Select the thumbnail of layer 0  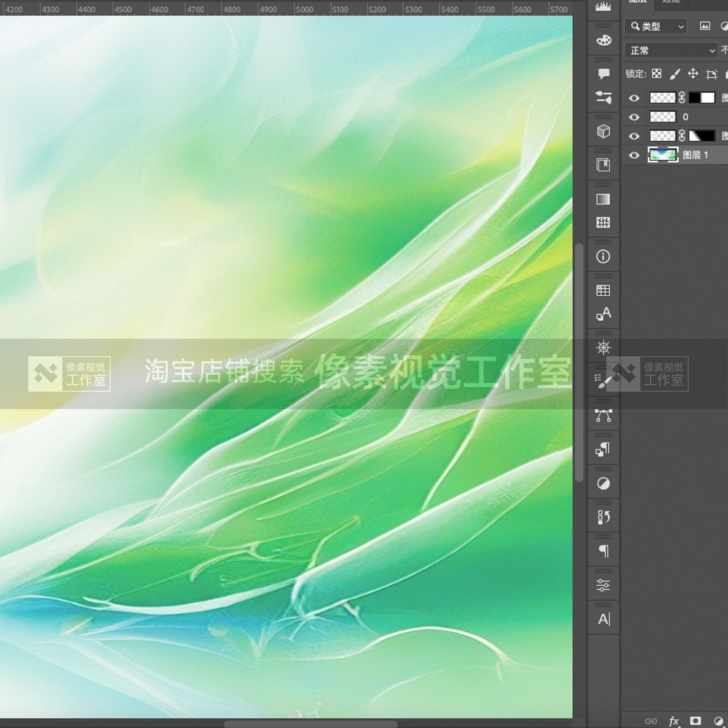click(x=663, y=116)
